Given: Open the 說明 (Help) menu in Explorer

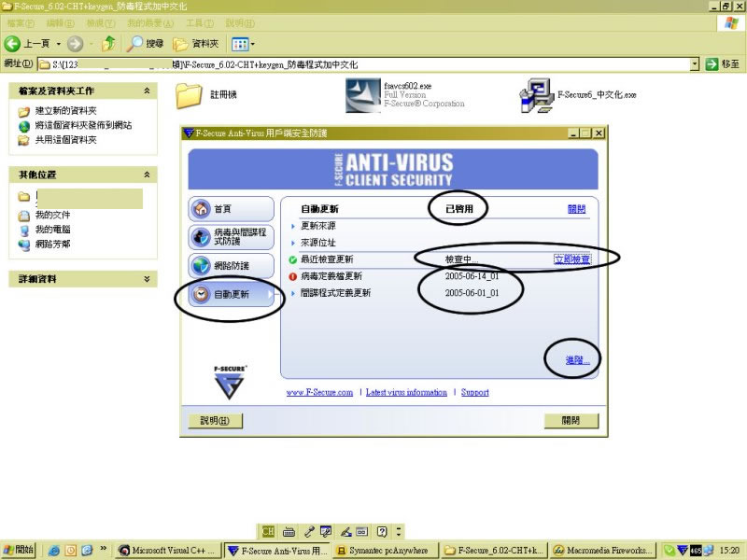Looking at the screenshot, I should 240,23.
